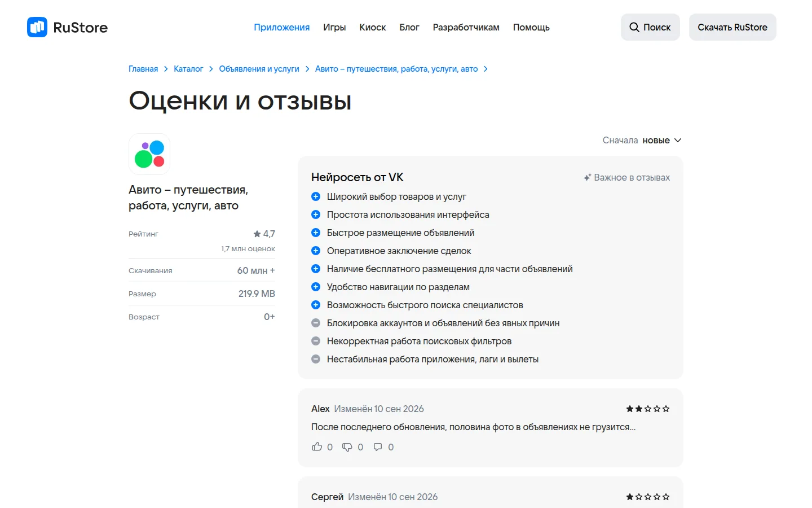Image resolution: width=812 pixels, height=508 pixels.
Task: Click chevron after Авито breadcrumb
Action: click(486, 69)
